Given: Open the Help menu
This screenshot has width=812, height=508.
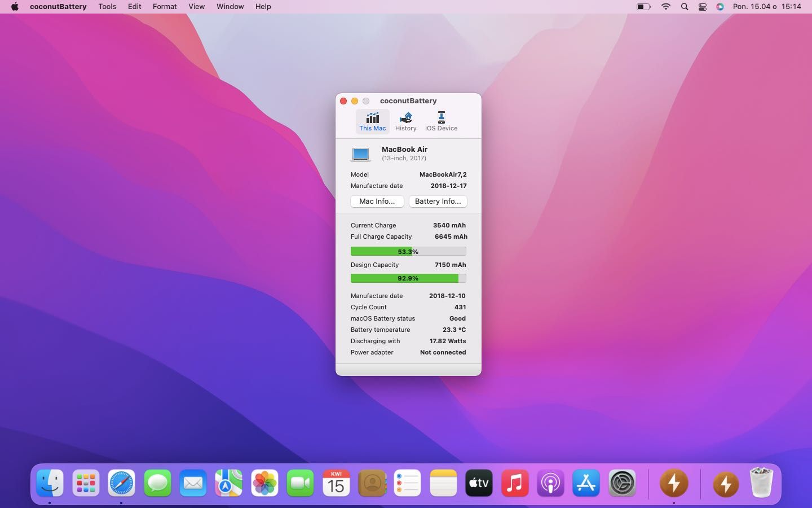Looking at the screenshot, I should click(263, 7).
